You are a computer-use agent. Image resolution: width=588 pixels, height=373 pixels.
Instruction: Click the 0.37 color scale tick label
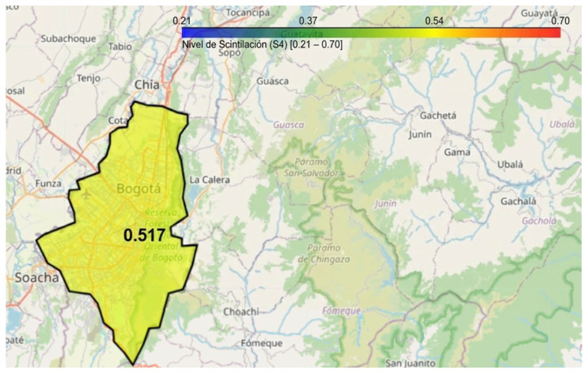309,21
